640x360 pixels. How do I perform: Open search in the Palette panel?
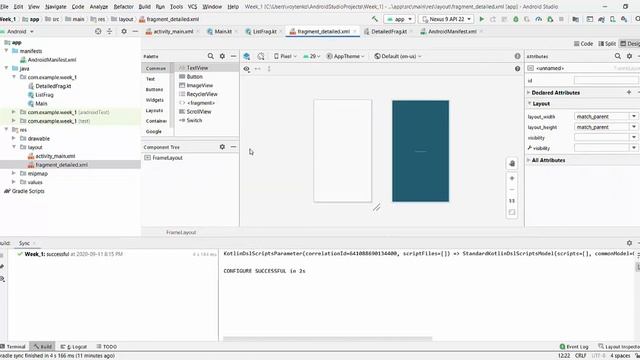[211, 56]
